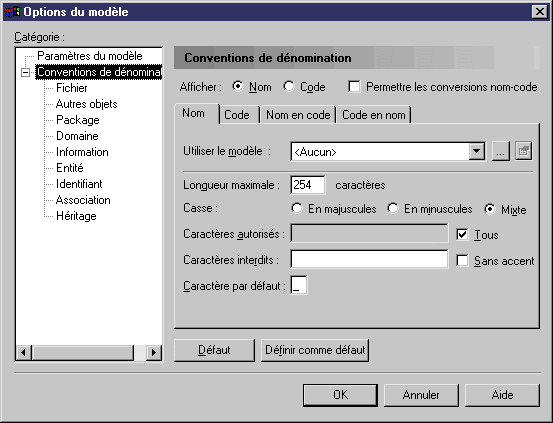The height and width of the screenshot is (423, 553).
Task: Choose En majuscules case option
Action: 297,208
